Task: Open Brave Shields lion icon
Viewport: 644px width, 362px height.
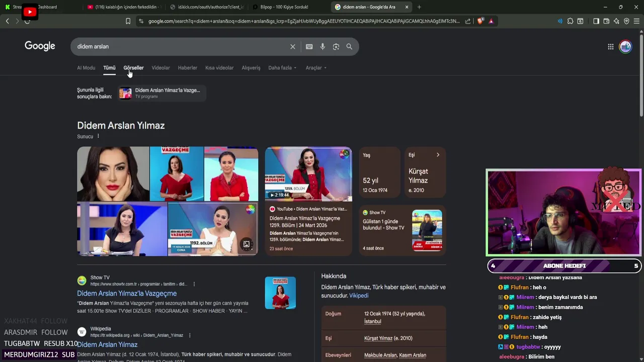Action: (480, 21)
